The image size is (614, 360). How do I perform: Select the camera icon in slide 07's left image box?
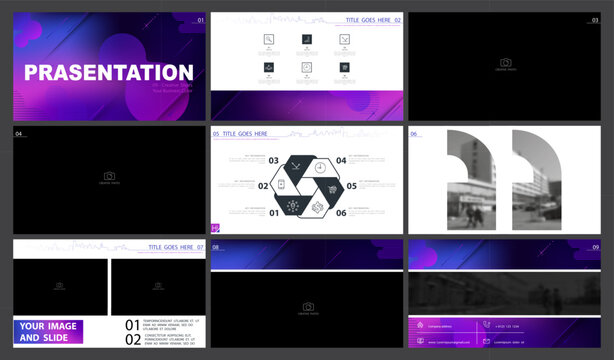(60, 285)
